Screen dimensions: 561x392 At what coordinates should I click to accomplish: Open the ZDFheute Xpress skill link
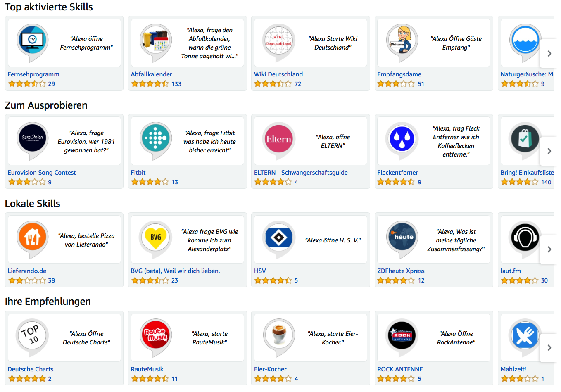click(x=401, y=271)
